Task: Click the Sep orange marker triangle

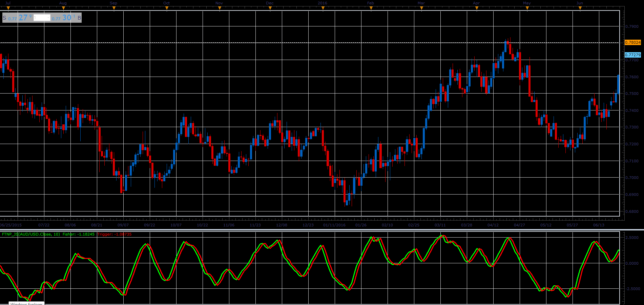Action: click(114, 8)
